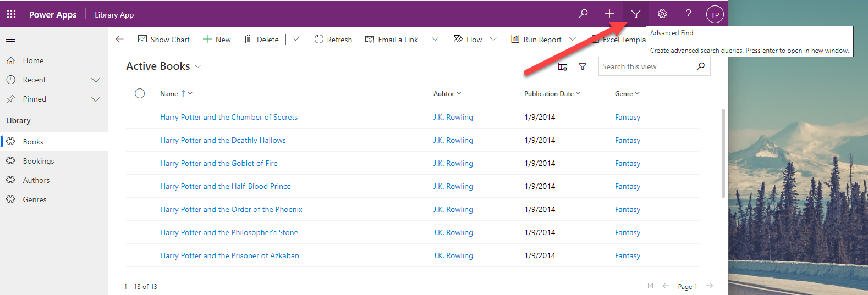Expand the Active Books view selector
The height and width of the screenshot is (295, 868).
[x=198, y=66]
